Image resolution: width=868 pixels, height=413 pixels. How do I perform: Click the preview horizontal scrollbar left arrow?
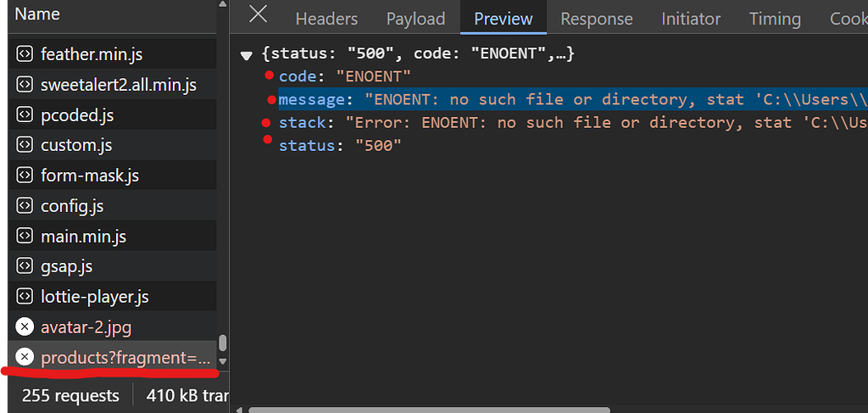click(x=239, y=410)
